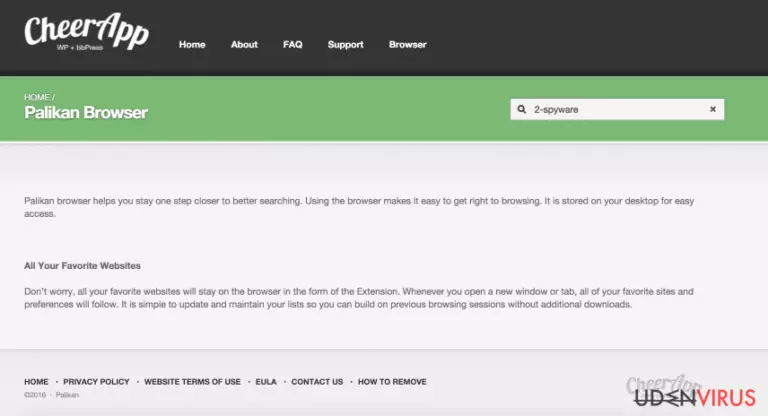Open the EULA footer link
The height and width of the screenshot is (416, 768).
click(x=266, y=382)
